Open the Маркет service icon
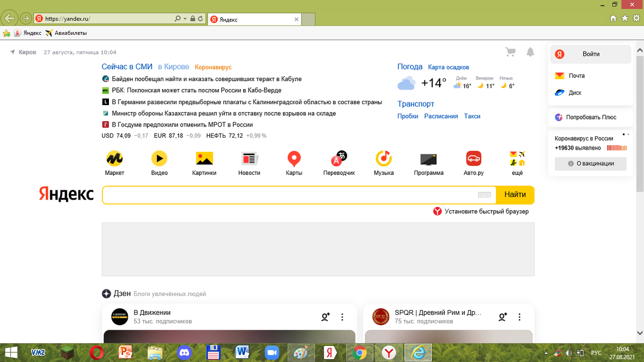This screenshot has width=644, height=362. [115, 158]
